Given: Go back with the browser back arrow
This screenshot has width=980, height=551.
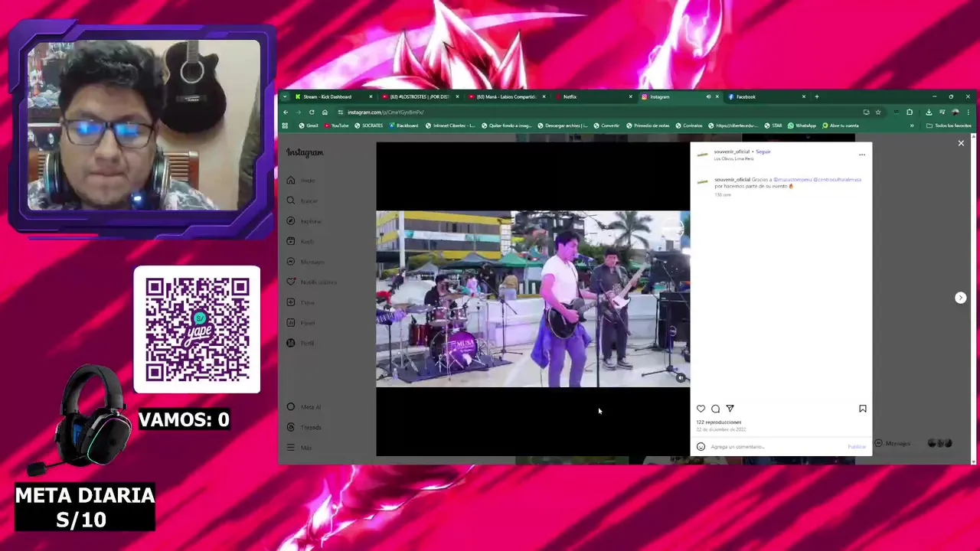Looking at the screenshot, I should point(286,112).
